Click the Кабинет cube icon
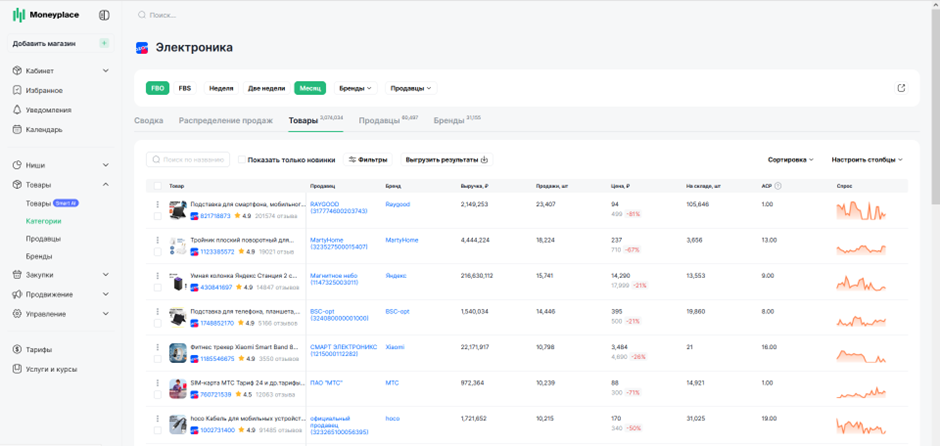 click(x=17, y=71)
